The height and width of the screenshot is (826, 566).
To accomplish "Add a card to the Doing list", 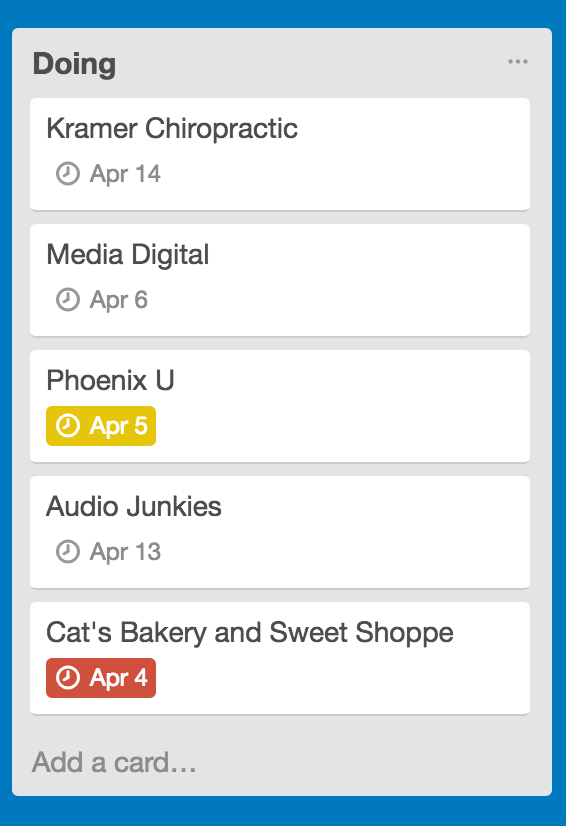I will 114,762.
